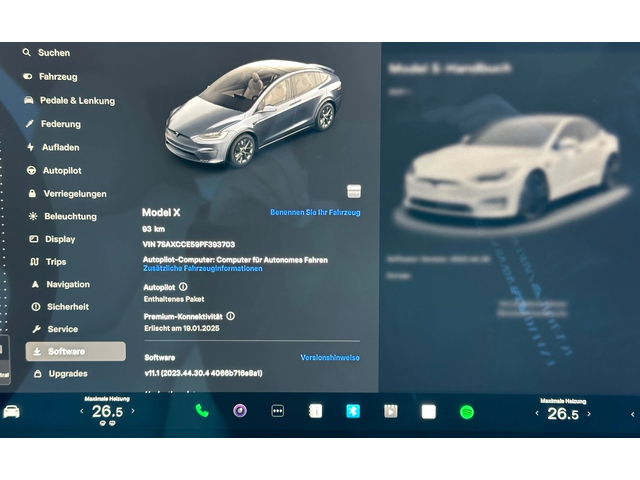Select Verriegelungen locks menu
The height and width of the screenshot is (480, 640).
(x=67, y=194)
